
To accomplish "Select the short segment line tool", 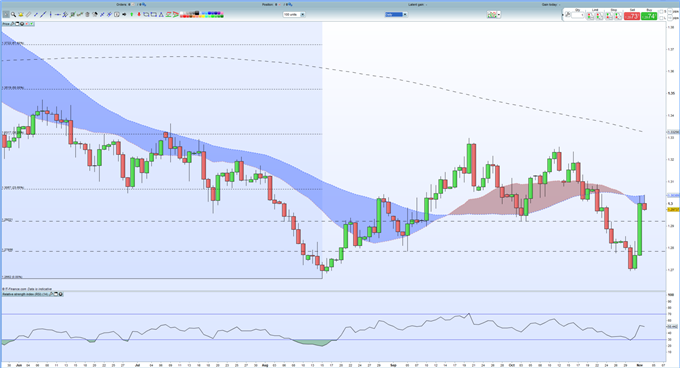I will [x=36, y=14].
